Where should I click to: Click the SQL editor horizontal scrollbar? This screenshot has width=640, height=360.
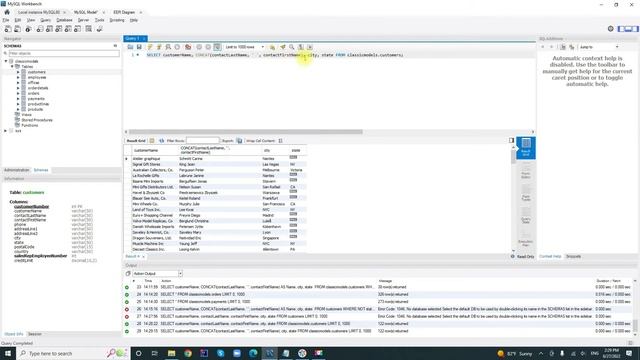[245, 132]
